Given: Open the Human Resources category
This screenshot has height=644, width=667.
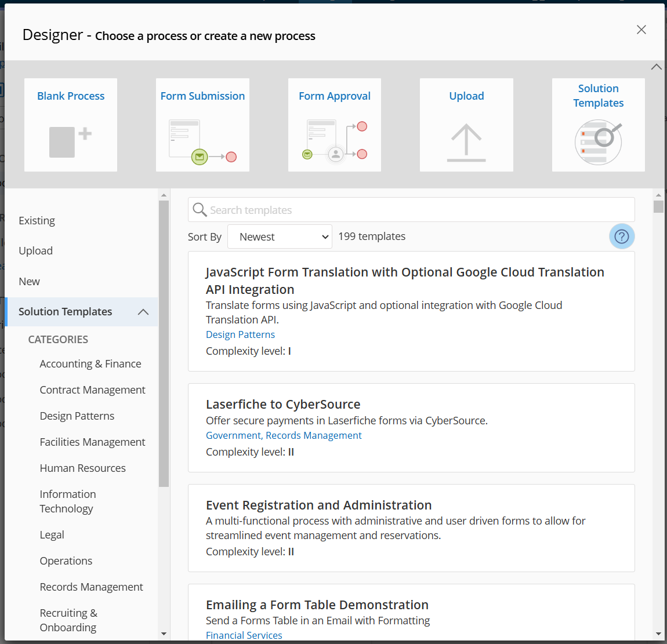Looking at the screenshot, I should (x=82, y=468).
